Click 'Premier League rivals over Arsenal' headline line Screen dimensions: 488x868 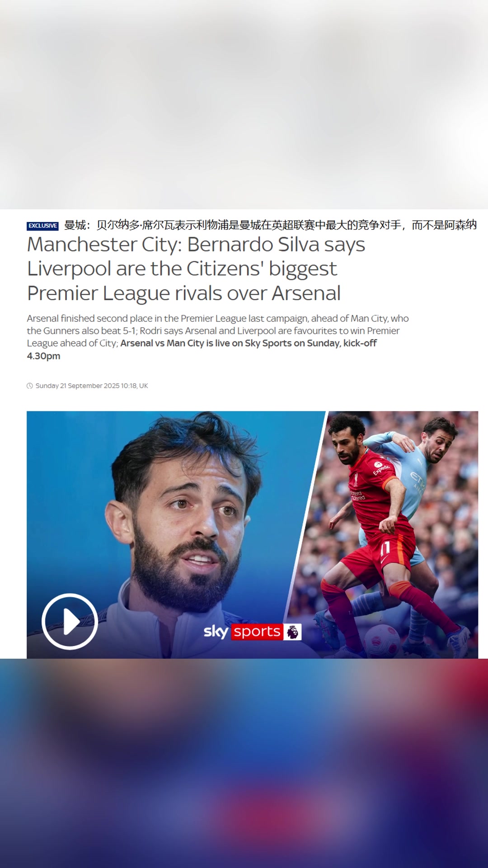click(x=183, y=293)
